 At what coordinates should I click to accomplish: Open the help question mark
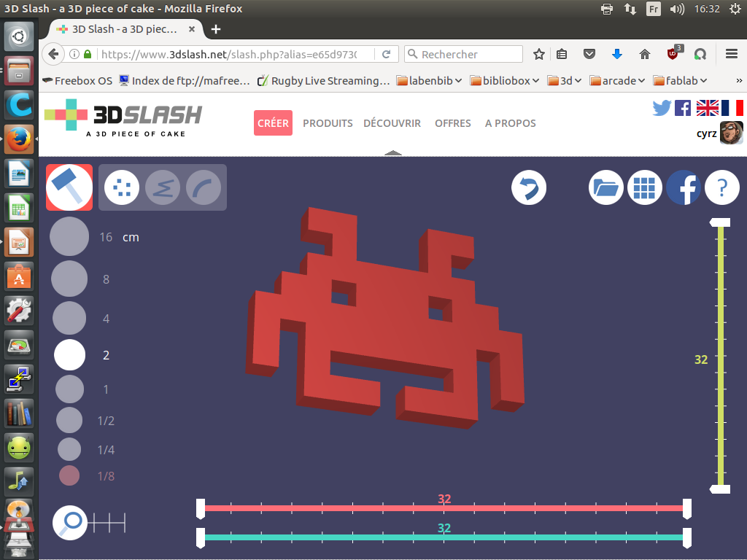tap(722, 188)
